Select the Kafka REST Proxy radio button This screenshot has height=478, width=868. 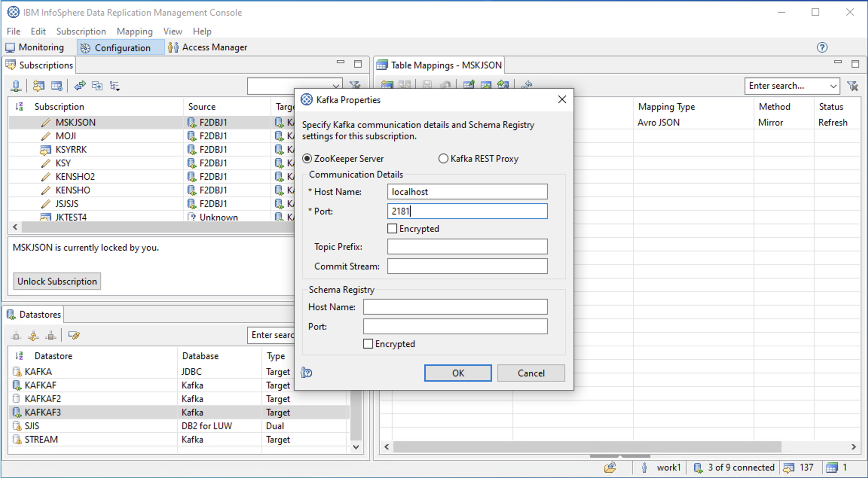(x=443, y=158)
